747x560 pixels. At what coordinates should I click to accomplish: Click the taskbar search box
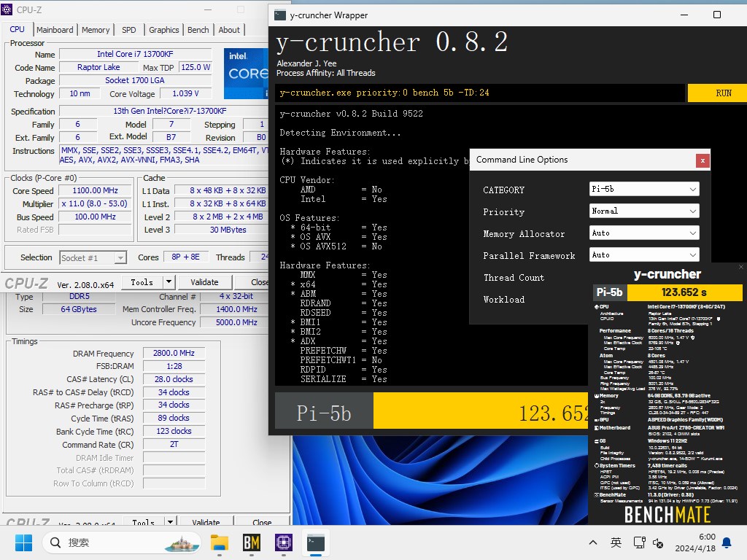[122, 542]
